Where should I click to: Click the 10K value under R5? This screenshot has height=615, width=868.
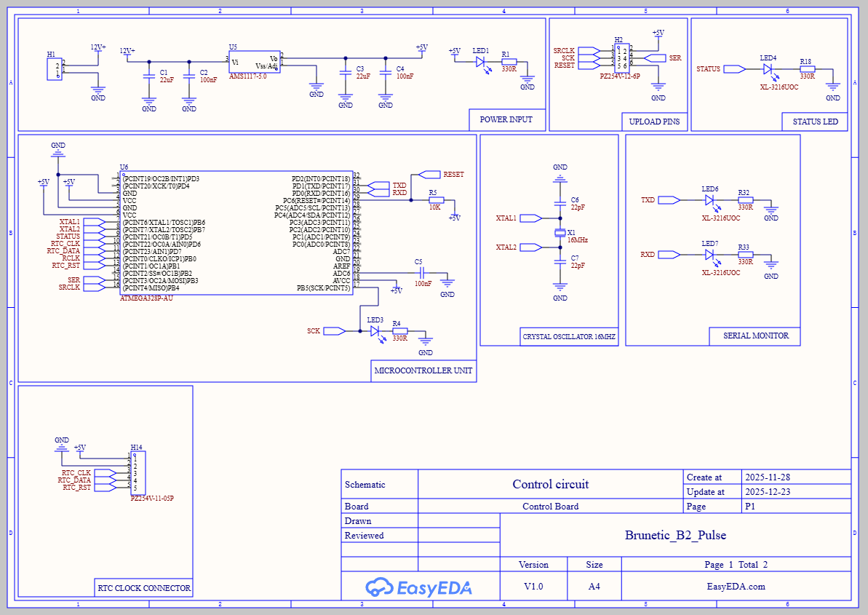coord(435,207)
